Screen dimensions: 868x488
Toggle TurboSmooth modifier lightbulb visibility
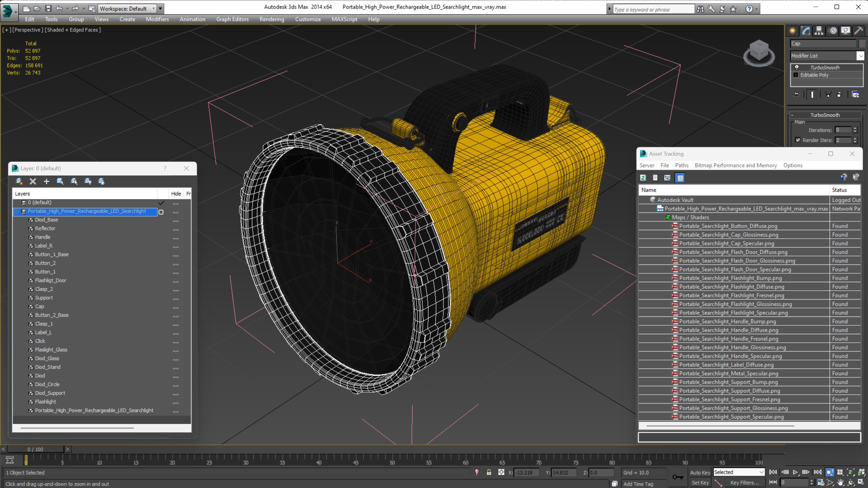tap(797, 67)
